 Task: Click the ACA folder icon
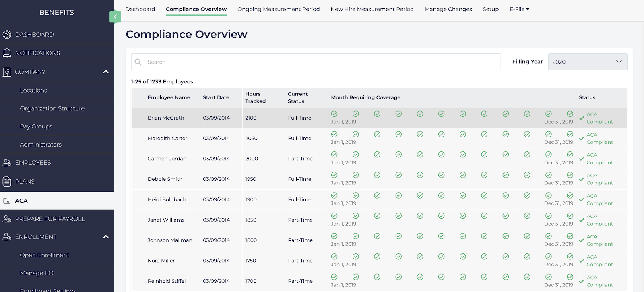[7, 201]
